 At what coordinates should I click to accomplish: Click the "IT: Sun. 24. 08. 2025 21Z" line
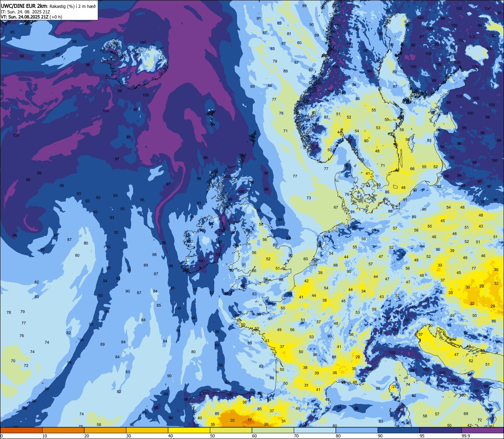[25, 11]
